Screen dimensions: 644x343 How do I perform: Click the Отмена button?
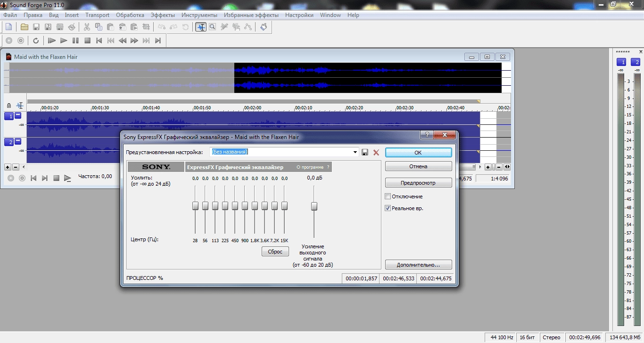[x=418, y=166]
